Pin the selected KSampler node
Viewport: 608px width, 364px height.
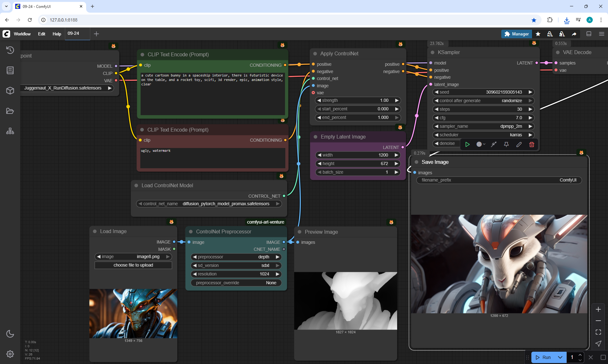[506, 145]
